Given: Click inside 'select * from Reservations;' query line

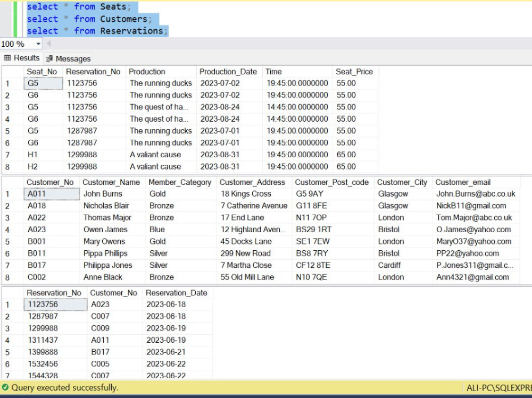Looking at the screenshot, I should click(97, 30).
